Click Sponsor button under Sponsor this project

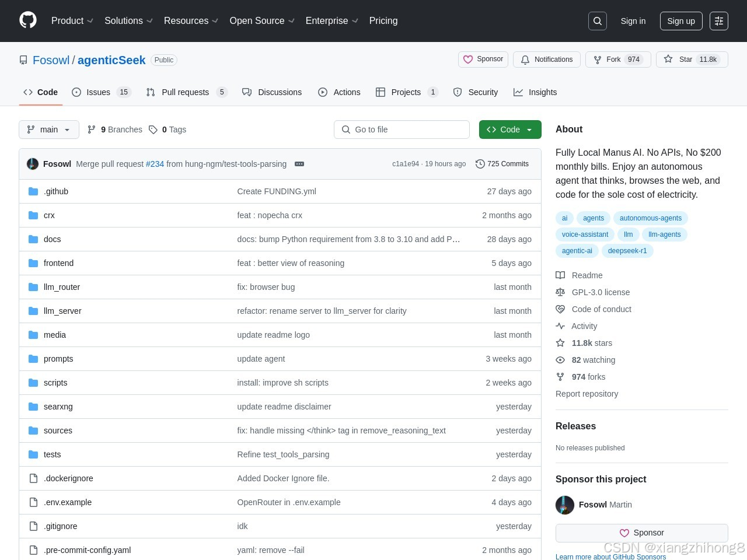(642, 533)
